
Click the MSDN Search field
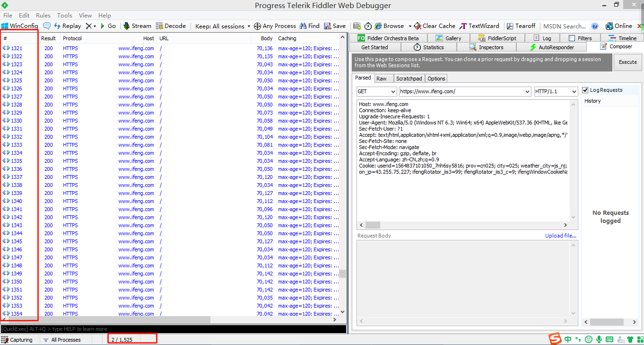[565, 26]
